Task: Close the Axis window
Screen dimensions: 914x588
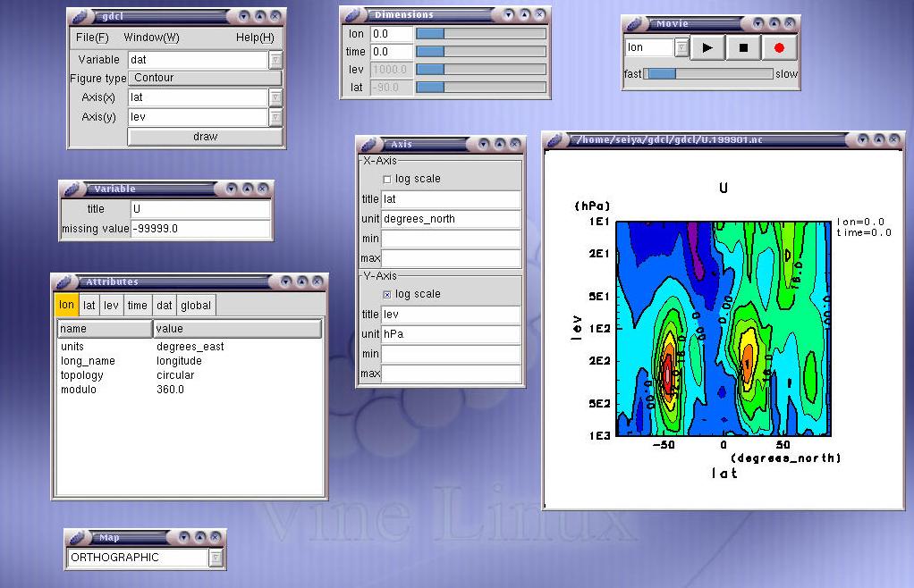Action: pyautogui.click(x=515, y=144)
